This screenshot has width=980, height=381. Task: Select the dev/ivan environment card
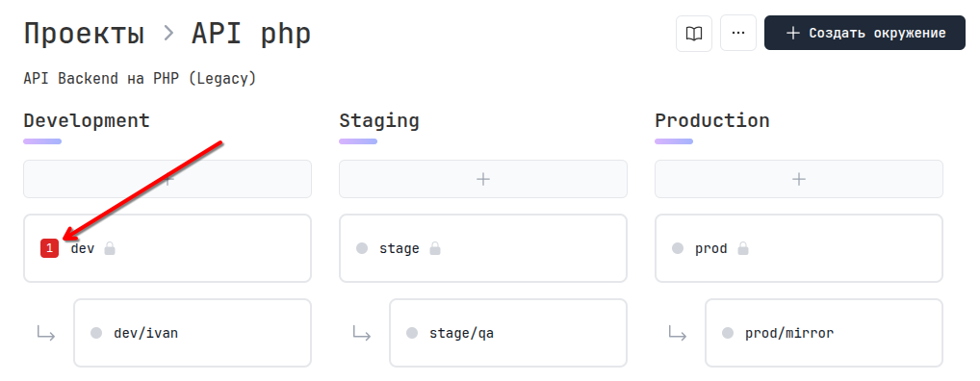click(193, 333)
